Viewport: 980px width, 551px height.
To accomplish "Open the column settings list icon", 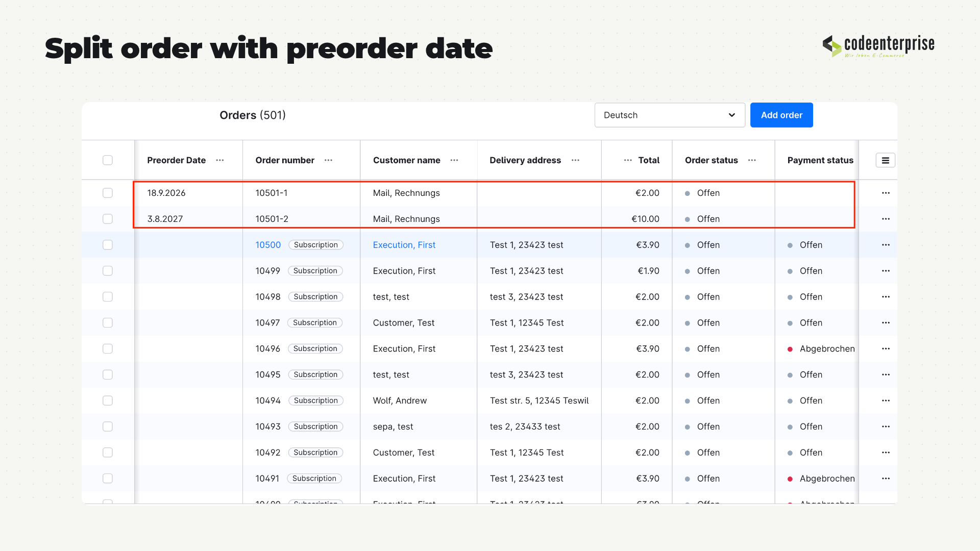I will click(886, 160).
